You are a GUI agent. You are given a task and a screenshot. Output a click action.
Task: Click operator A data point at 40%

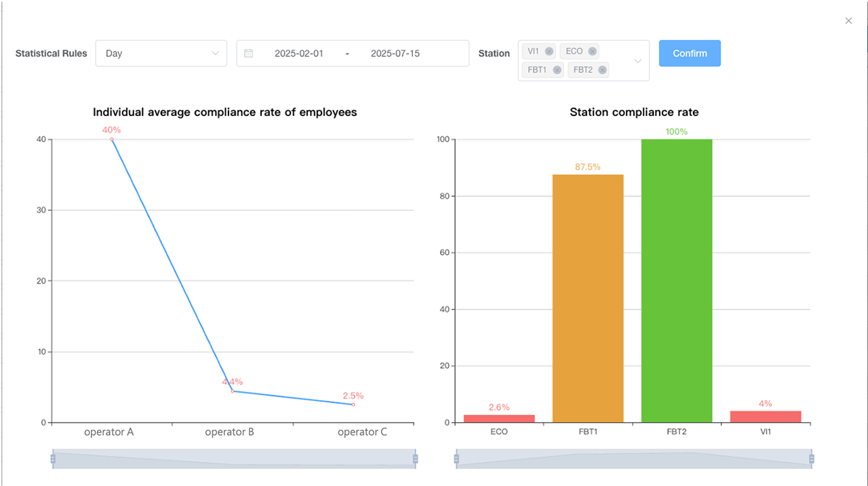coord(112,139)
